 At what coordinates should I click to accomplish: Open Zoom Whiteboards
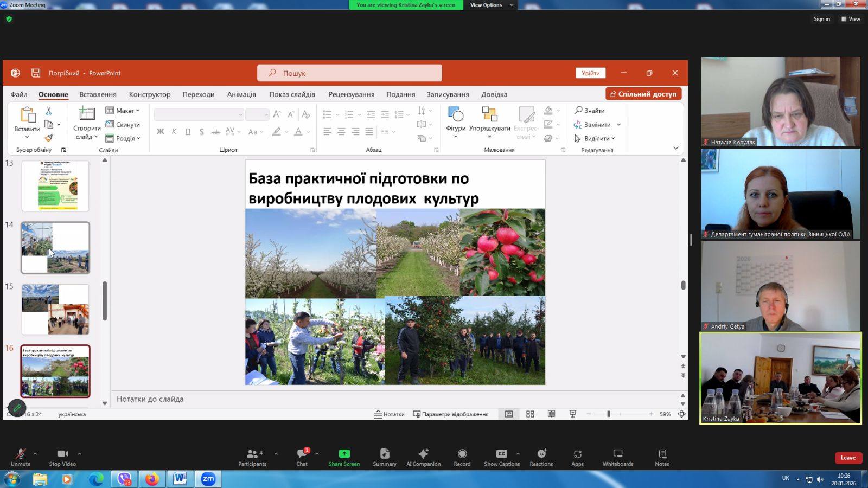click(617, 457)
